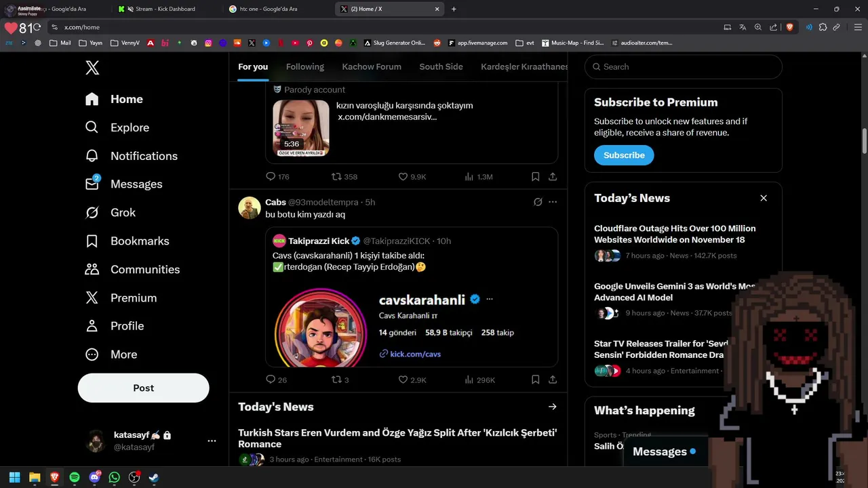This screenshot has width=868, height=488.
Task: Open WhatsApp from the taskbar
Action: [x=115, y=477]
